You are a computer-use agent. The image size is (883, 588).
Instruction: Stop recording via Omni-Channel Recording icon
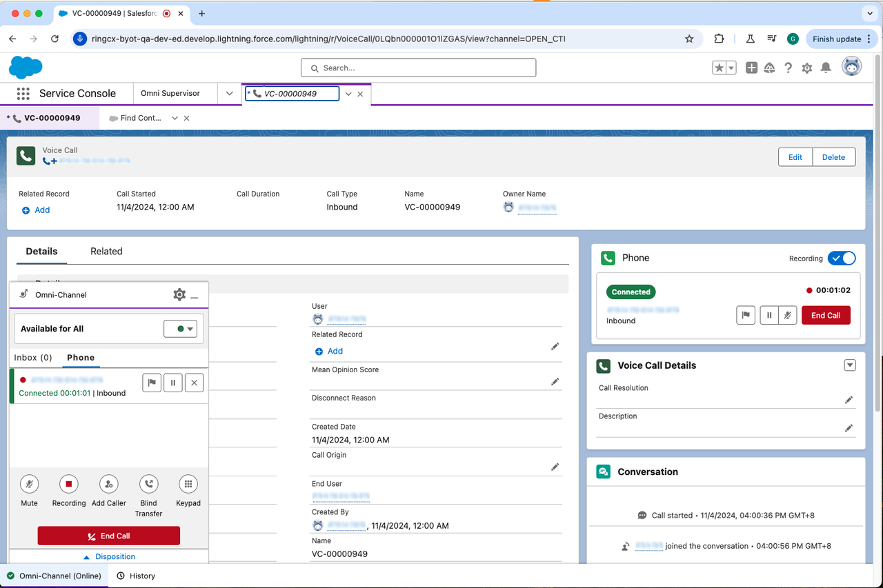(x=69, y=484)
